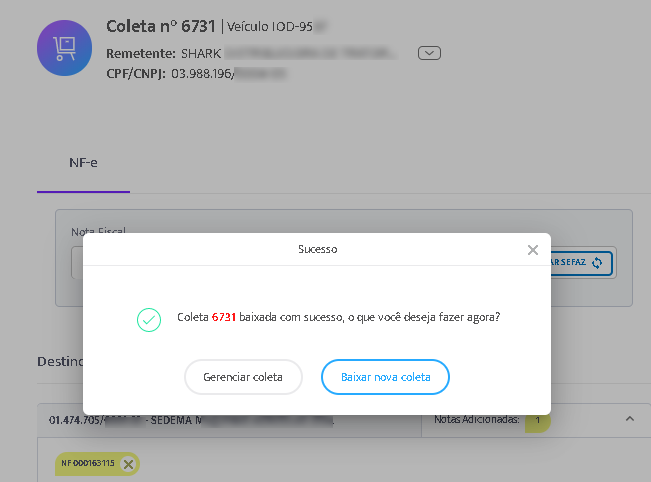Click the green success checkmark icon

[x=149, y=320]
